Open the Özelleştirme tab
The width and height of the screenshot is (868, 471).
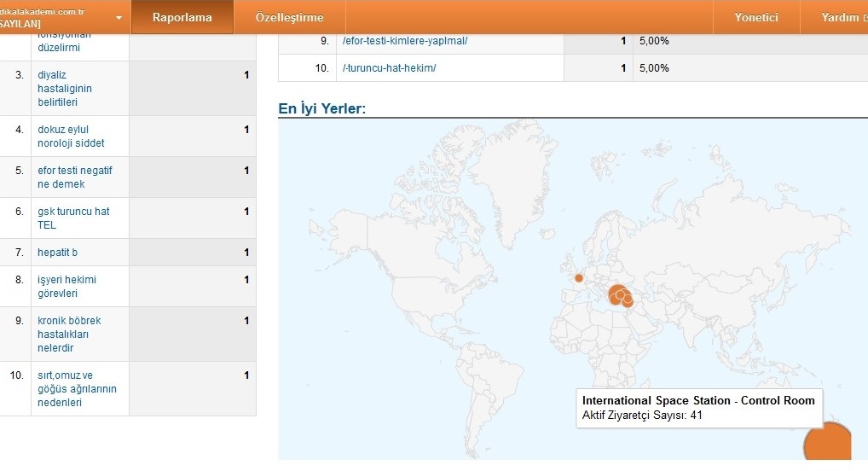coord(289,17)
